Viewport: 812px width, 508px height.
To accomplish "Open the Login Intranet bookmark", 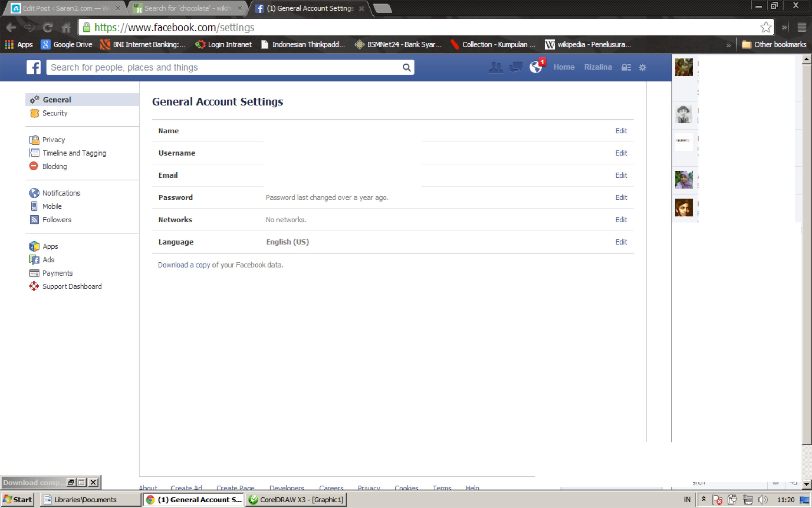I will 224,44.
